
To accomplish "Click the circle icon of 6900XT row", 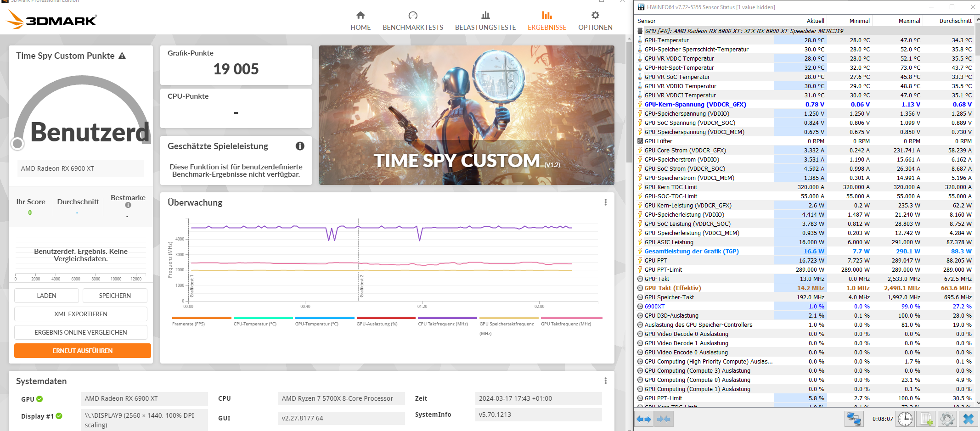I will click(640, 307).
